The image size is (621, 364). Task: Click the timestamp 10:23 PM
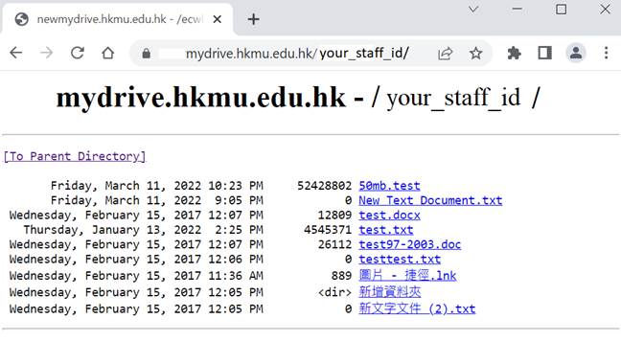(236, 186)
